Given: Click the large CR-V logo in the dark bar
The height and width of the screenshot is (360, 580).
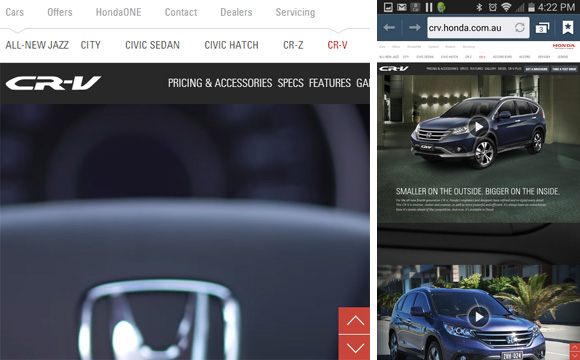Looking at the screenshot, I should (x=53, y=83).
